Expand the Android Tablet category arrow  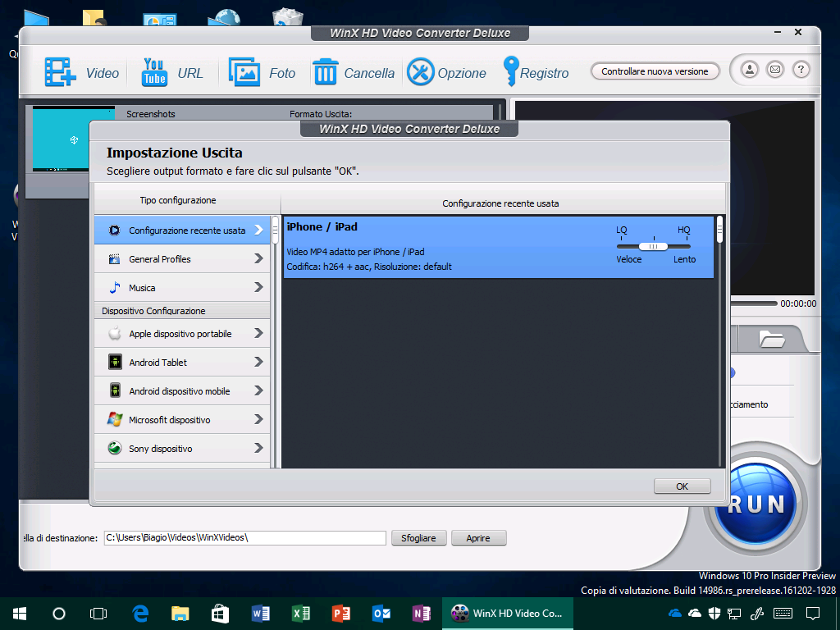pos(258,362)
